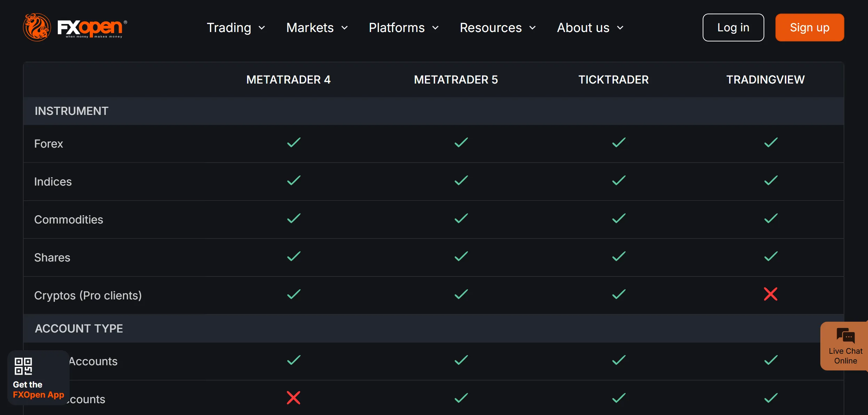The image size is (868, 415).
Task: Click the orange Sign up button
Action: 810,28
